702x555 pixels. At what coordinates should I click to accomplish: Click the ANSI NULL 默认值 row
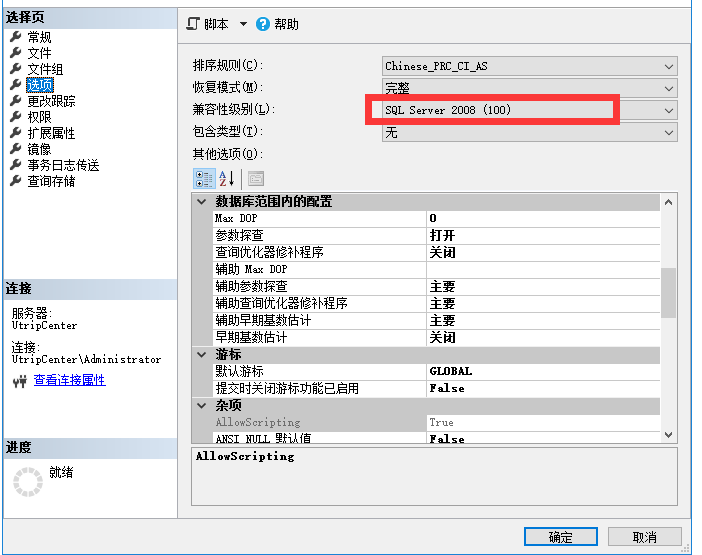(437, 438)
